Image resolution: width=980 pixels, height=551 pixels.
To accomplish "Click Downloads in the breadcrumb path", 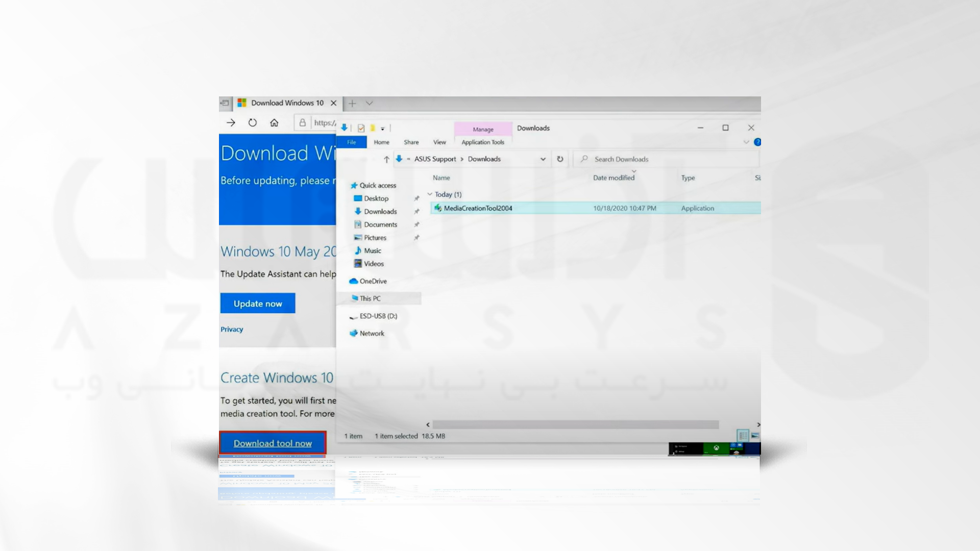I will (484, 159).
